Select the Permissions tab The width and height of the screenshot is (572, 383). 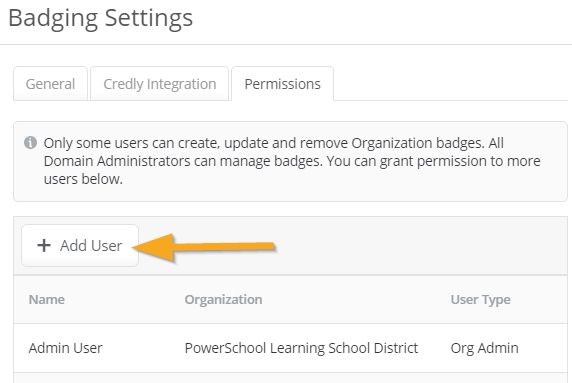283,84
